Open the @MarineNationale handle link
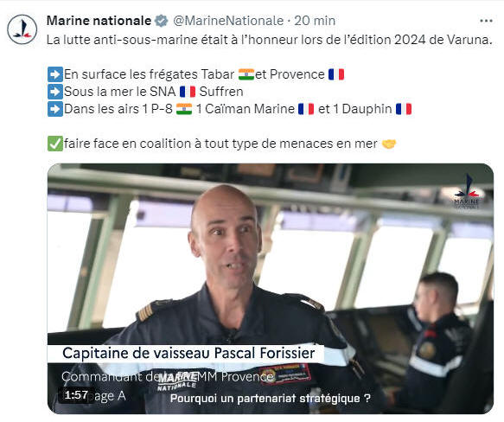 coord(228,21)
